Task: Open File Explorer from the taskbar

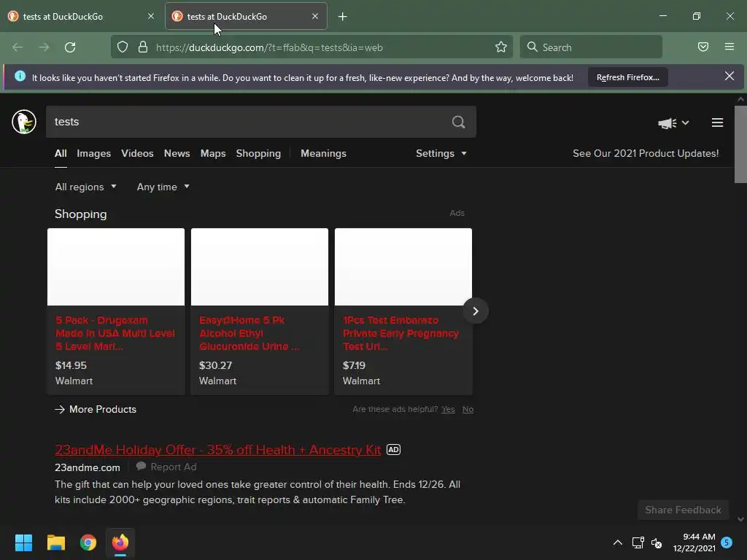Action: [55, 542]
